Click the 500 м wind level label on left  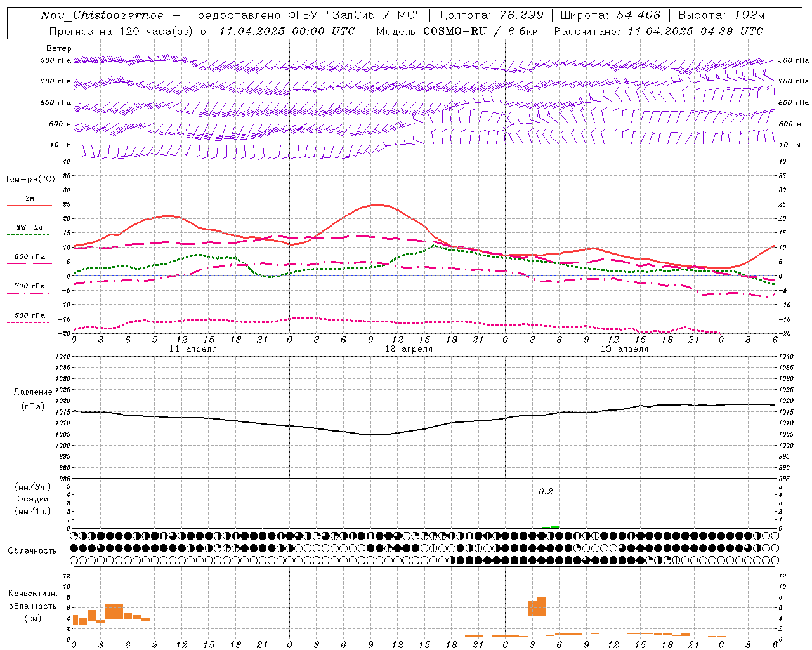coord(60,124)
